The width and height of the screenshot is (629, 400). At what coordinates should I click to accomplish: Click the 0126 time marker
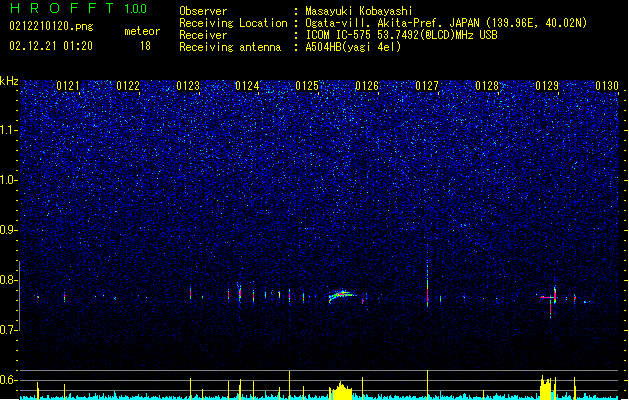click(367, 86)
